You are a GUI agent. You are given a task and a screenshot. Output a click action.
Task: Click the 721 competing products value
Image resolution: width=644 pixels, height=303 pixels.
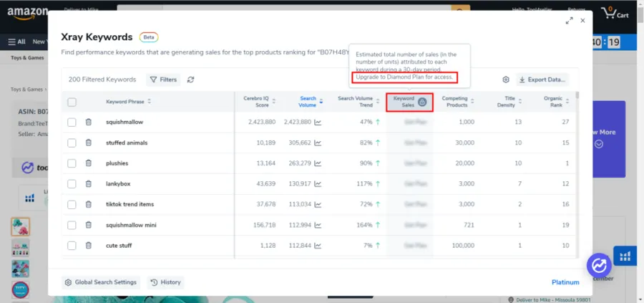coord(468,225)
